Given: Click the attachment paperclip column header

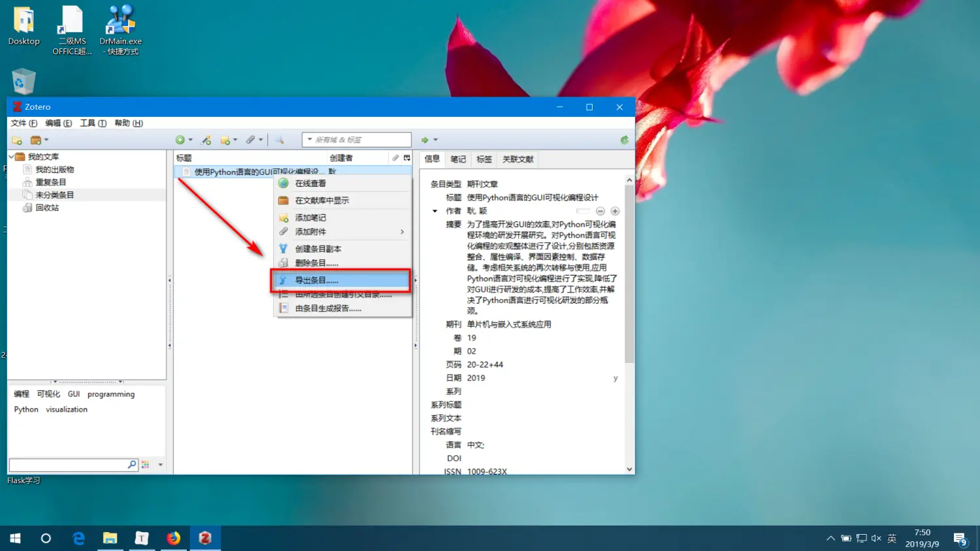Looking at the screenshot, I should (x=395, y=158).
